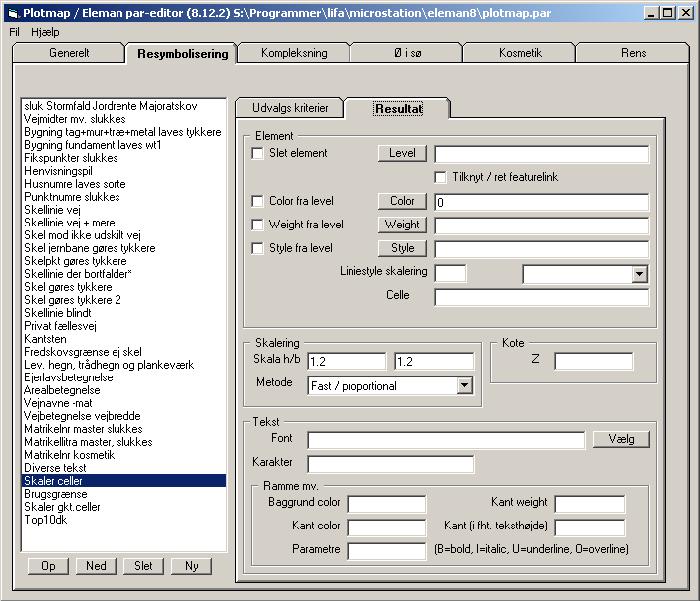Enable the Slet element checkbox

(x=258, y=153)
